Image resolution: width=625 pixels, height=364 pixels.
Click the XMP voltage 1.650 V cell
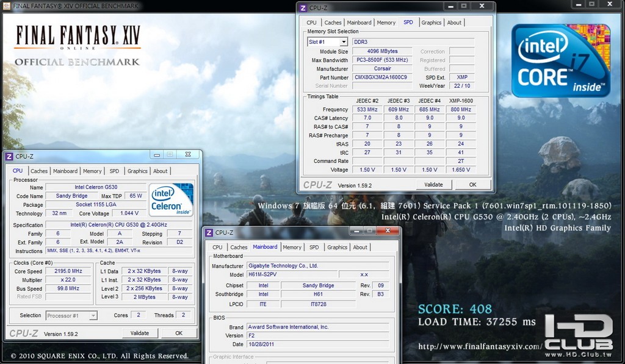[461, 170]
